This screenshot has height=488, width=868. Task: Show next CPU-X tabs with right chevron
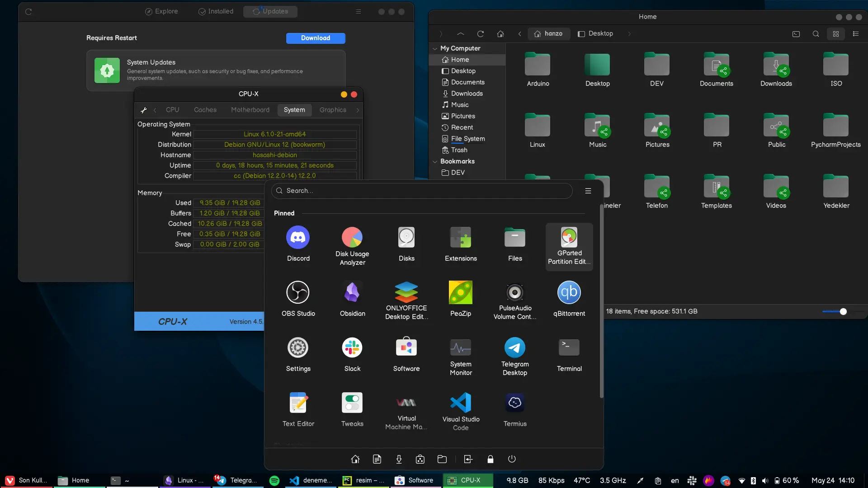358,110
